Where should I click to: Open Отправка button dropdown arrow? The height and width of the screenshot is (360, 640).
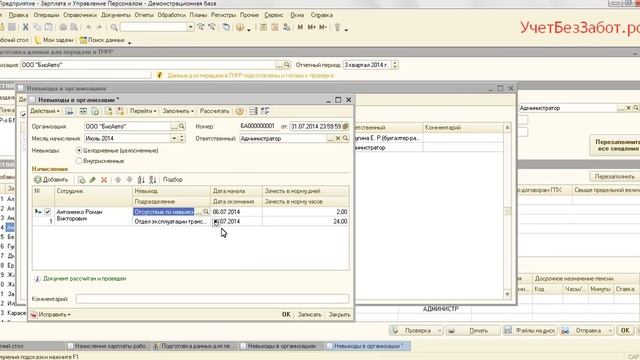[610, 331]
